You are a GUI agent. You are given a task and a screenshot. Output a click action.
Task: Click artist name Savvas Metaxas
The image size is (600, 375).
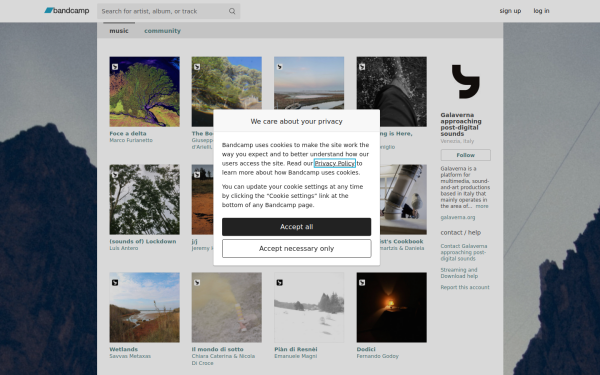130,356
